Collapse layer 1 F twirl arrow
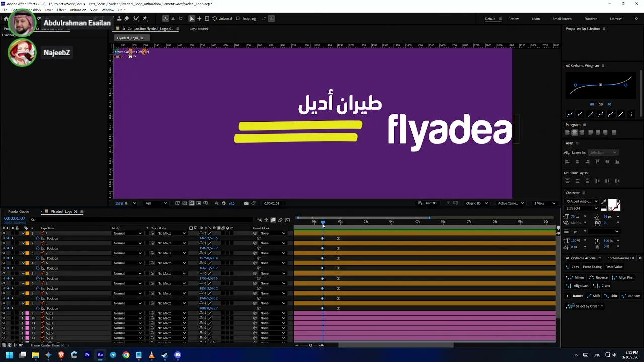The width and height of the screenshot is (644, 362). coord(23,233)
